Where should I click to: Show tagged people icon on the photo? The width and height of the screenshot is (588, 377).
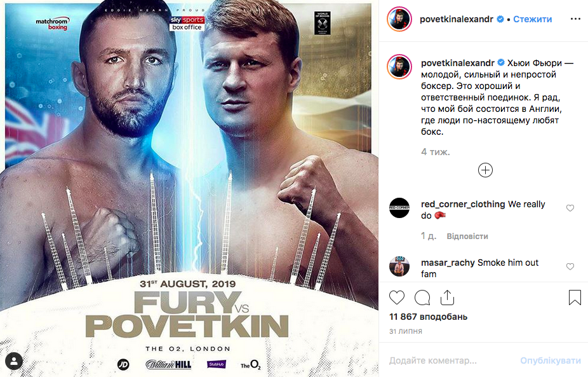[x=14, y=361]
